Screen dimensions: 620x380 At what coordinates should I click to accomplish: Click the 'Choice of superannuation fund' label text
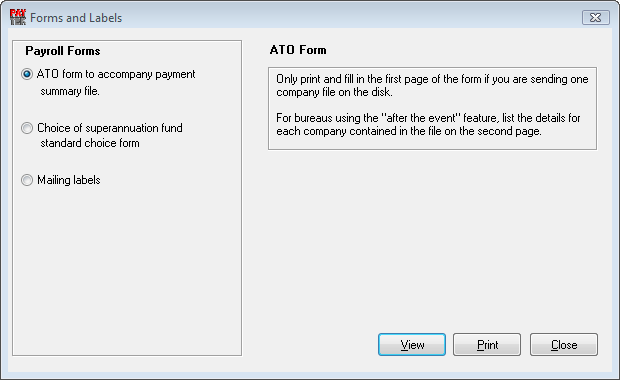click(x=110, y=128)
